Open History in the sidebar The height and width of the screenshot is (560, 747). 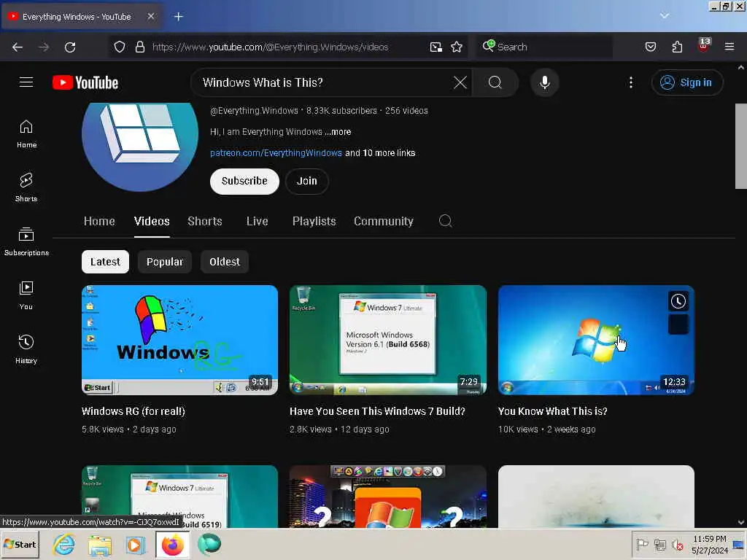(26, 349)
